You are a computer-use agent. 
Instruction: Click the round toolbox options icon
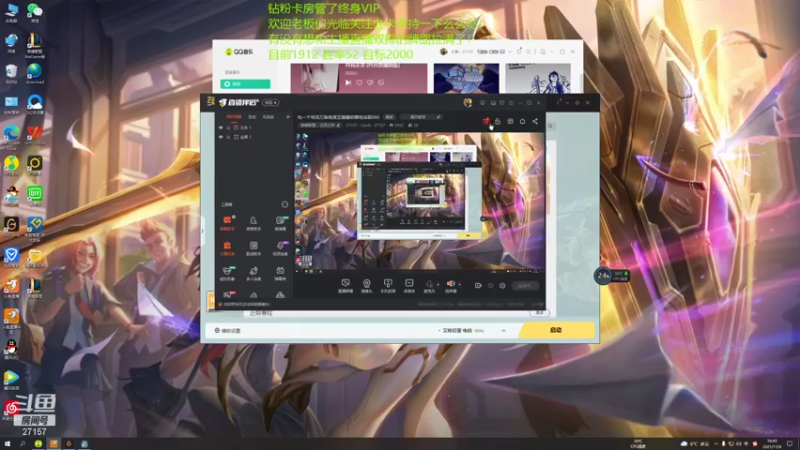coord(285,204)
